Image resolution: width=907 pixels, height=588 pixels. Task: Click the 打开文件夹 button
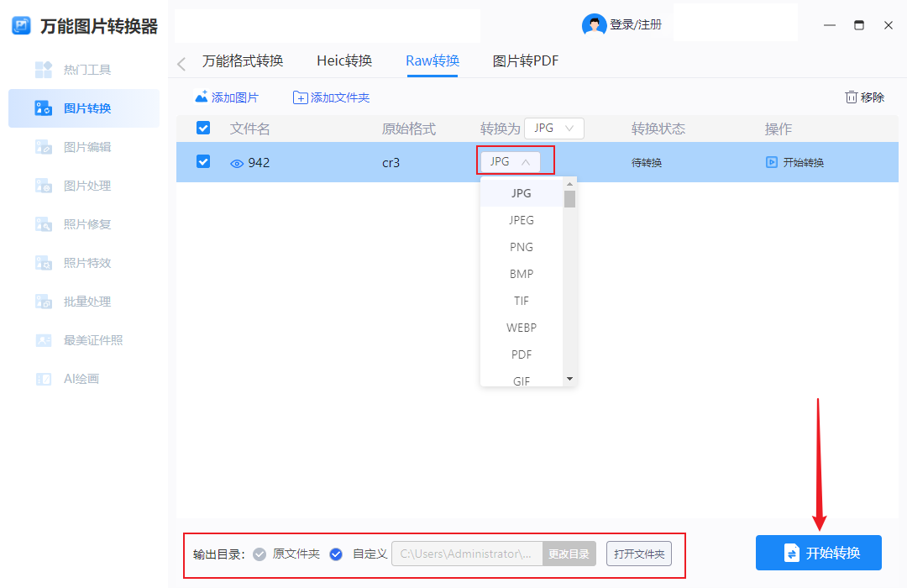tap(640, 554)
